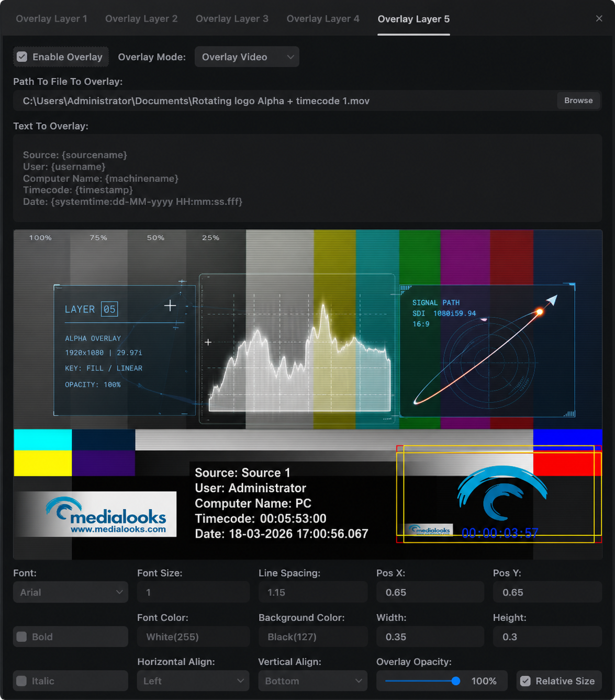615x700 pixels.
Task: Click the Width value field
Action: click(x=430, y=637)
